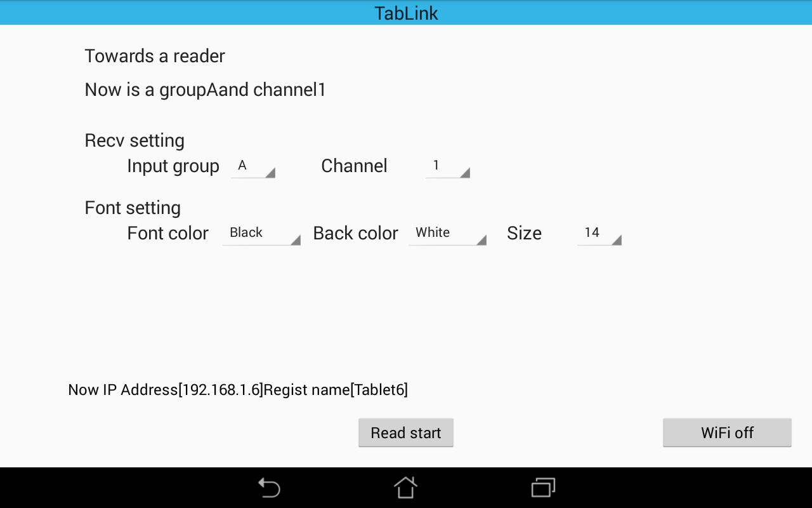The image size is (812, 508).
Task: Click the Recv setting section label
Action: (x=134, y=140)
